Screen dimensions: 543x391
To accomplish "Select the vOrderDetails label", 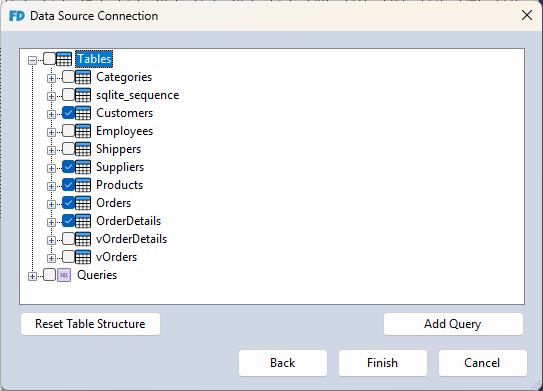I will pos(131,239).
